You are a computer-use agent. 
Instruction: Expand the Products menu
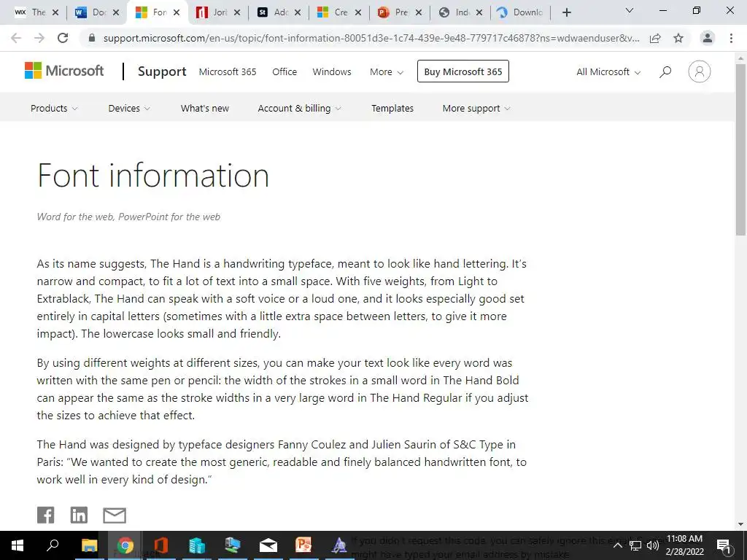pos(54,108)
